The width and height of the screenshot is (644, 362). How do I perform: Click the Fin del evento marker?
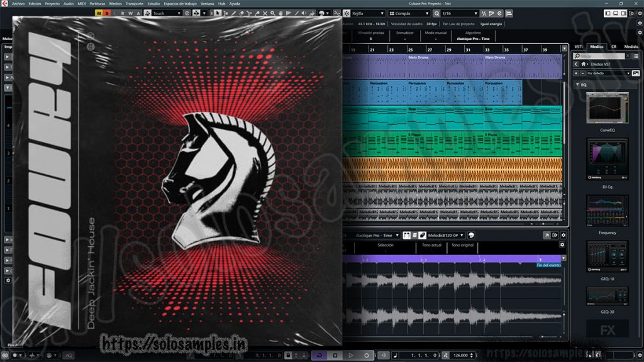click(548, 265)
